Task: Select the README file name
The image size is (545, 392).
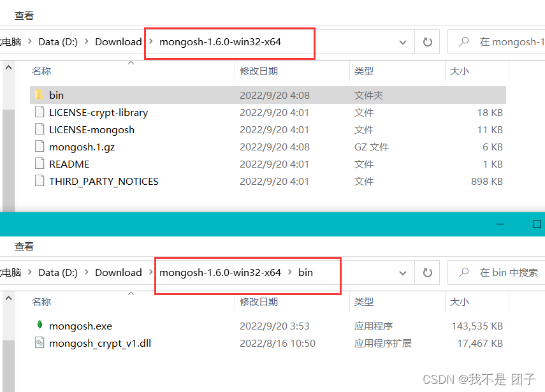Action: click(69, 164)
